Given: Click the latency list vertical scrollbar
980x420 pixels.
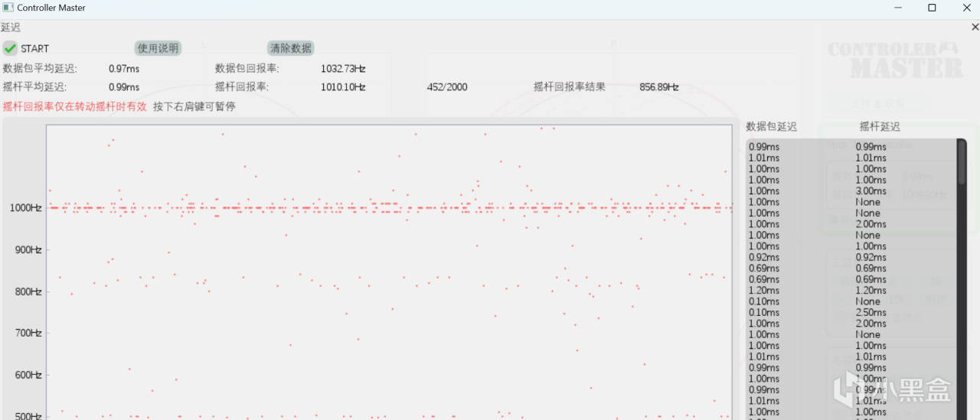Looking at the screenshot, I should tap(962, 162).
